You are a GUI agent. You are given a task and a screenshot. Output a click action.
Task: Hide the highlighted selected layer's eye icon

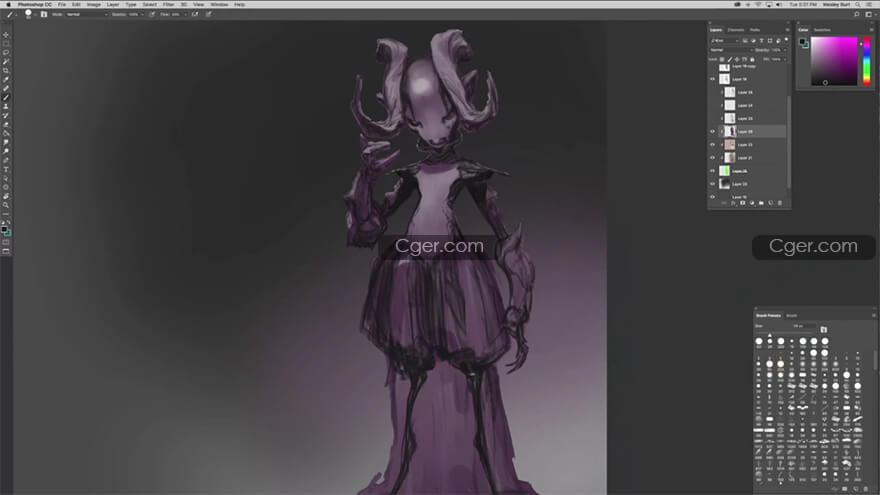pyautogui.click(x=713, y=131)
